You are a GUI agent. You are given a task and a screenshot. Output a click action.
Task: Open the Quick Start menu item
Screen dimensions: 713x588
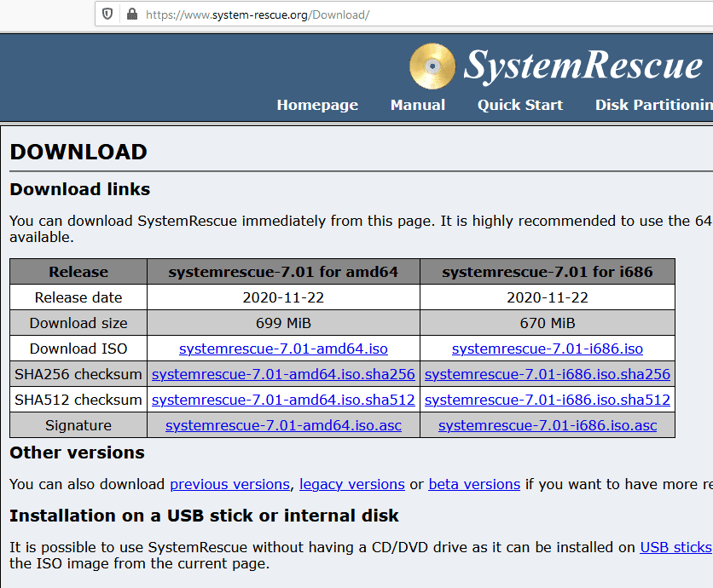coord(520,105)
